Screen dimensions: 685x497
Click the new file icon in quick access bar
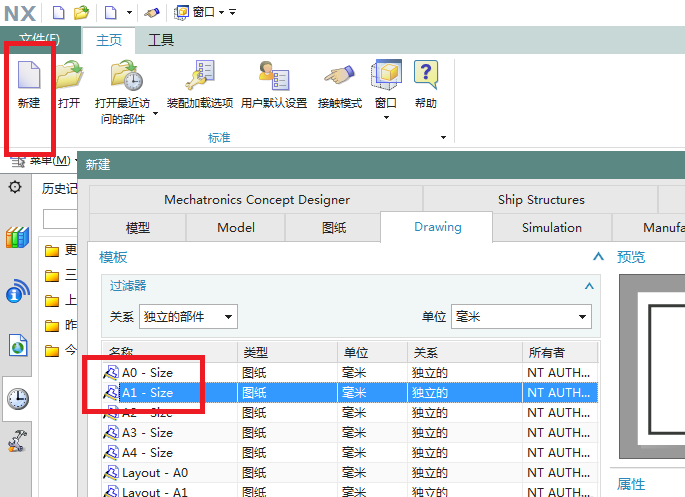click(58, 13)
